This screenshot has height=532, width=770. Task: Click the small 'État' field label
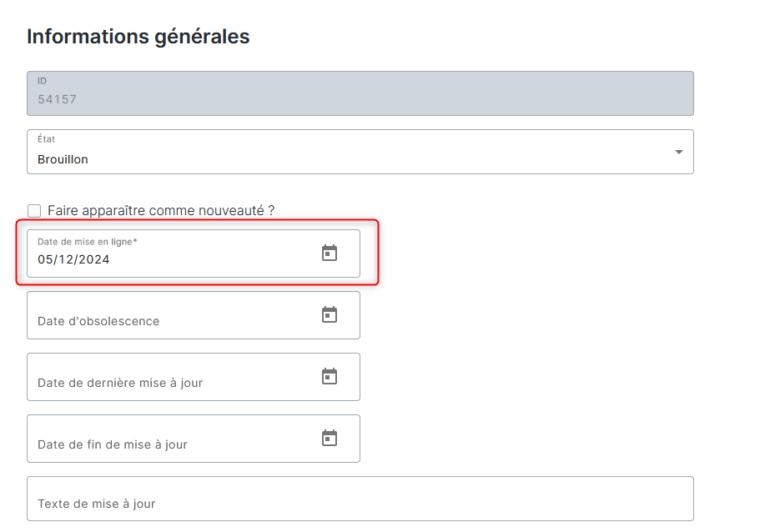pos(46,139)
